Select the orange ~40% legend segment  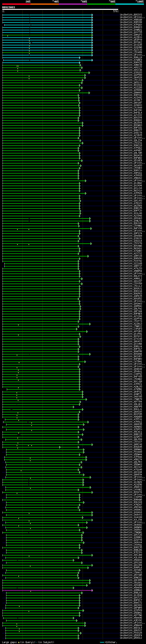tap(45, 4)
